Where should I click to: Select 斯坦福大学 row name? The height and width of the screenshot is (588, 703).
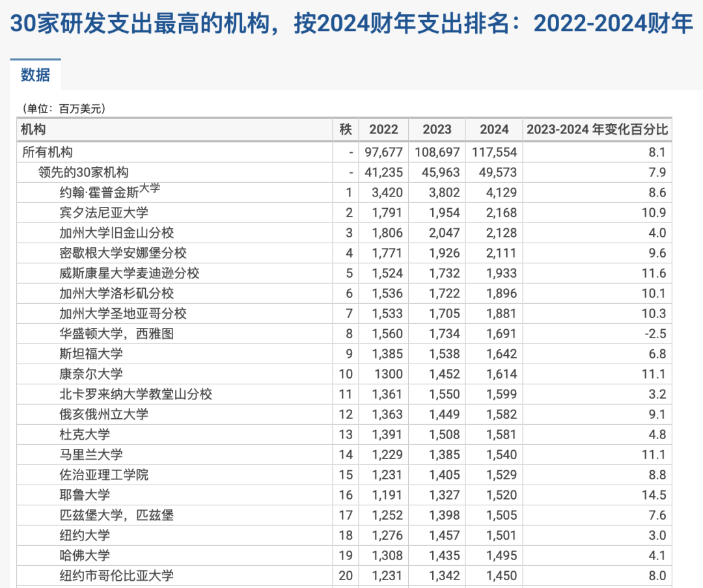[x=91, y=354]
